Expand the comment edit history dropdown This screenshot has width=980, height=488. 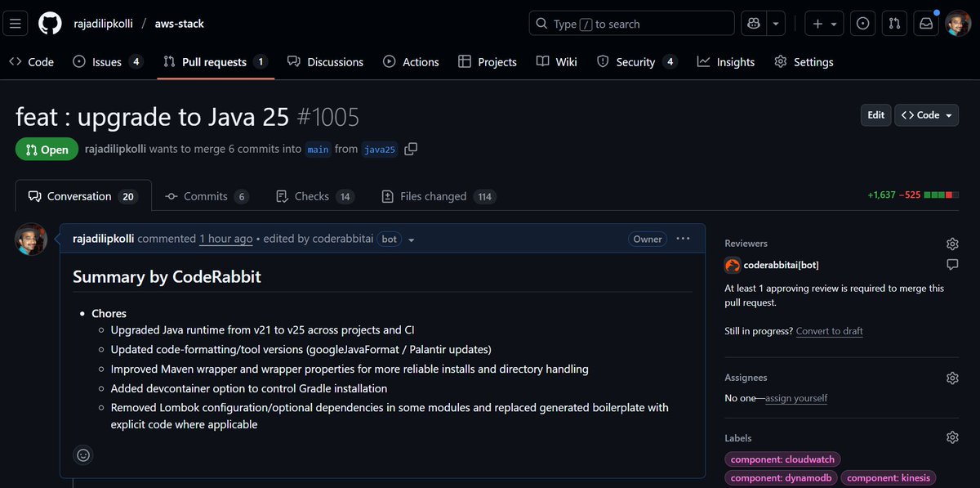coord(411,240)
